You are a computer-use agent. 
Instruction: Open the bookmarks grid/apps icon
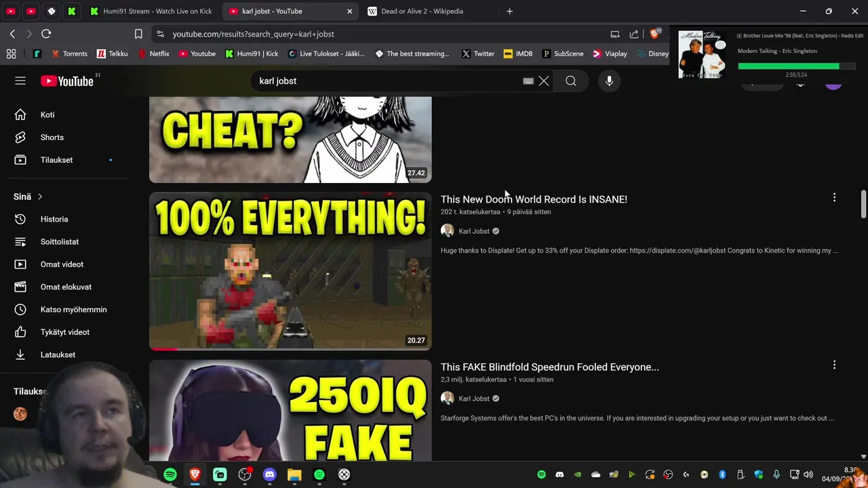(x=11, y=54)
